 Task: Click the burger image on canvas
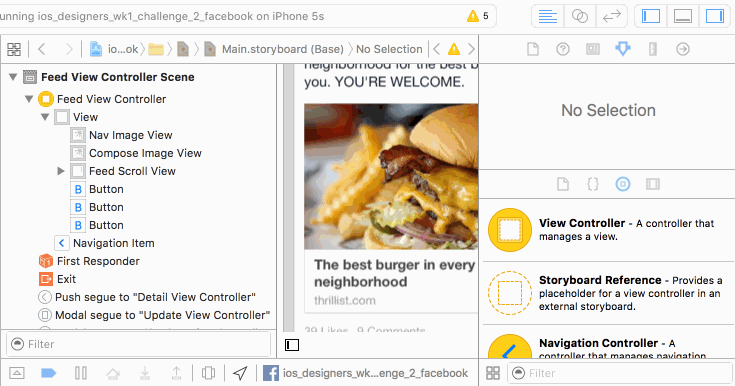click(x=391, y=176)
